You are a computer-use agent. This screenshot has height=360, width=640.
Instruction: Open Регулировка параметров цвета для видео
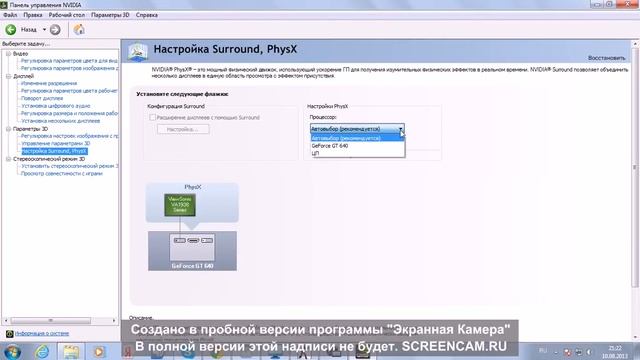(69, 60)
